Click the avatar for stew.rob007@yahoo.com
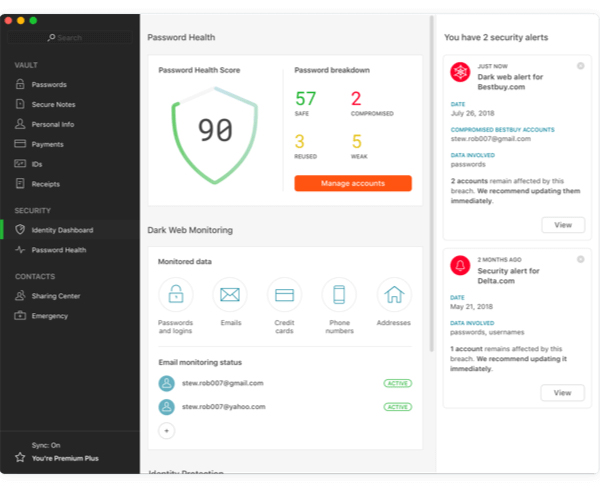 pyautogui.click(x=167, y=407)
